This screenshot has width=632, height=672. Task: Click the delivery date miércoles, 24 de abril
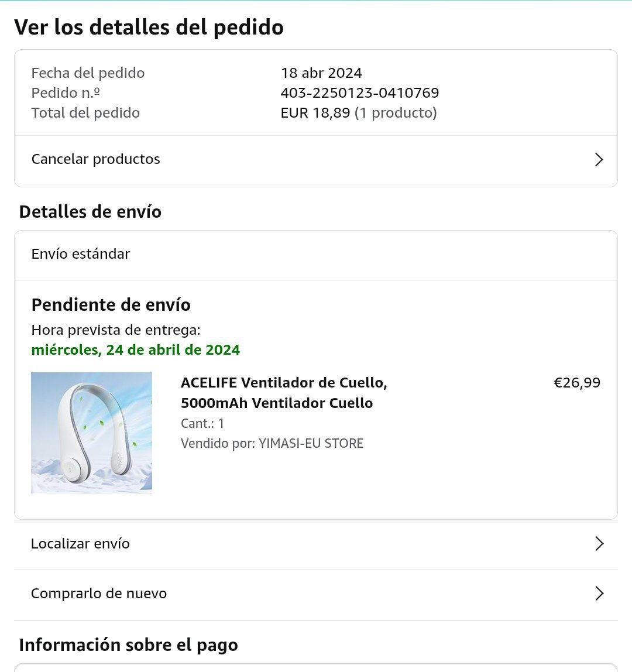click(135, 349)
